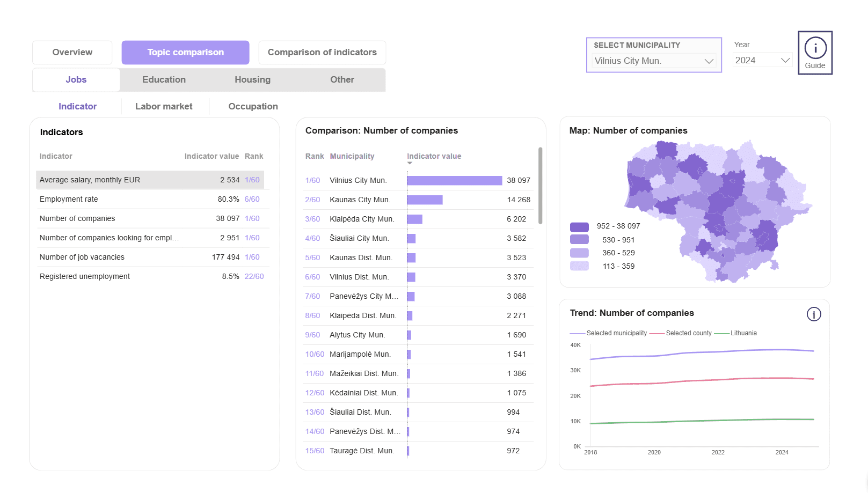This screenshot has width=868, height=493.
Task: Switch to the Overview tab
Action: [x=72, y=53]
